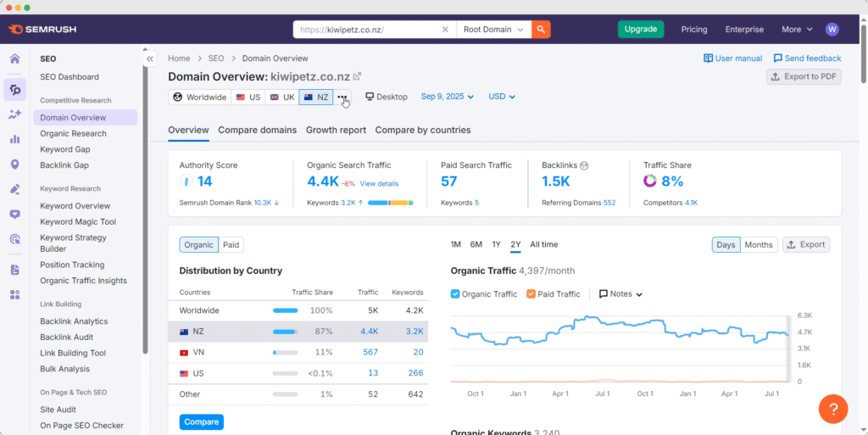
Task: Open Keyword Magic Tool in sidebar
Action: tap(78, 222)
